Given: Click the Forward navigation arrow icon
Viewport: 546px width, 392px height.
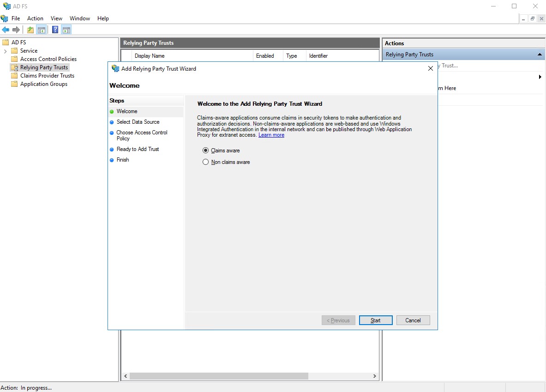Looking at the screenshot, I should tap(17, 29).
